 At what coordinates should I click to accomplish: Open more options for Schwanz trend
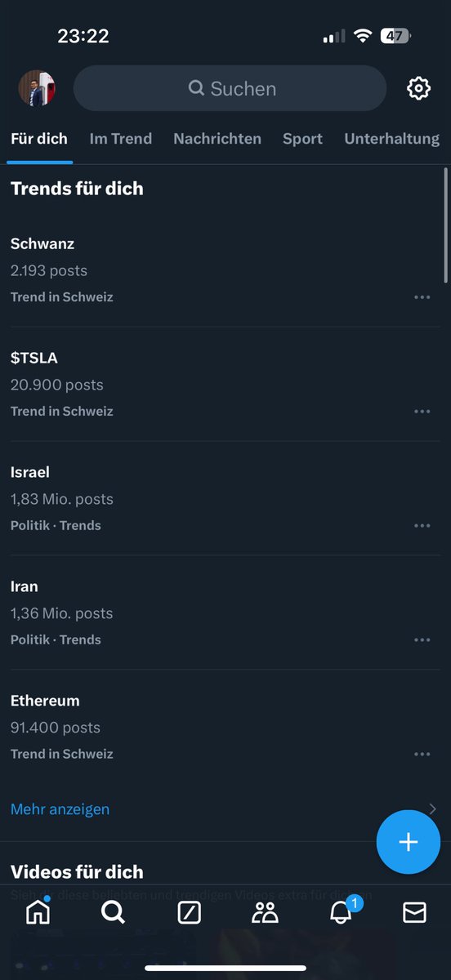point(422,297)
